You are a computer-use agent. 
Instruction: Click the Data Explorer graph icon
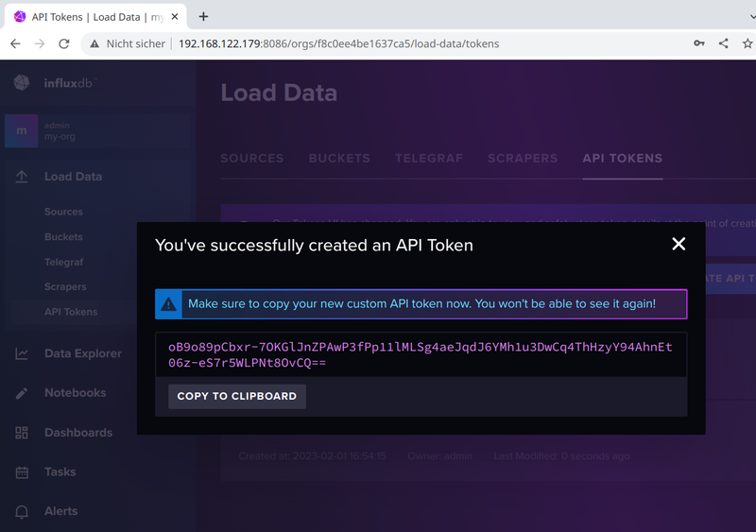pos(22,353)
